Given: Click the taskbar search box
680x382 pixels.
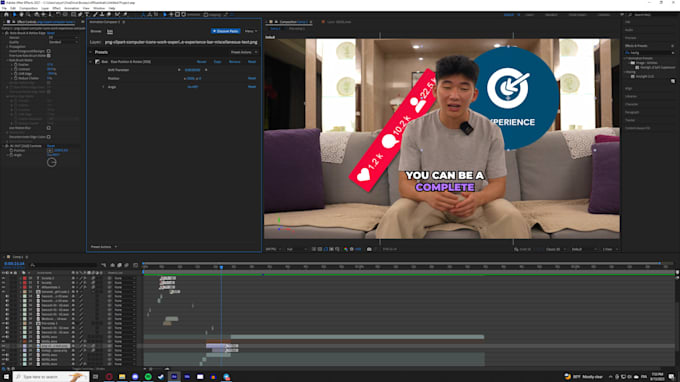Looking at the screenshot, I should tap(51, 377).
